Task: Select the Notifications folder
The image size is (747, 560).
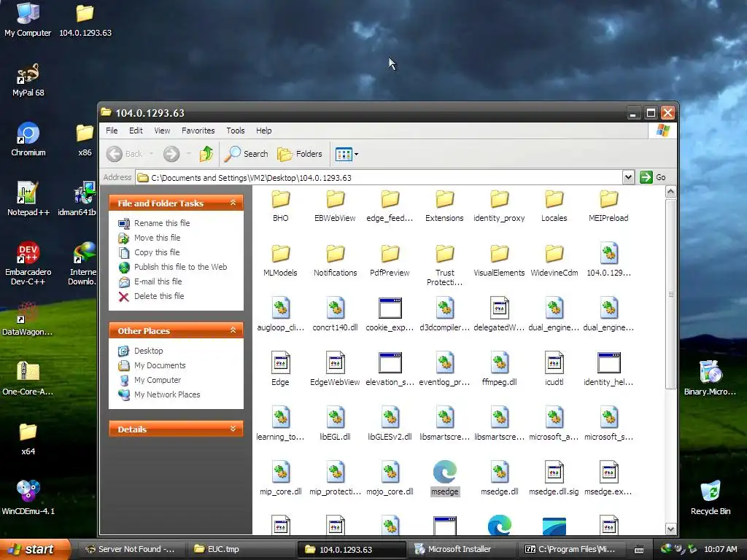Action: 335,261
